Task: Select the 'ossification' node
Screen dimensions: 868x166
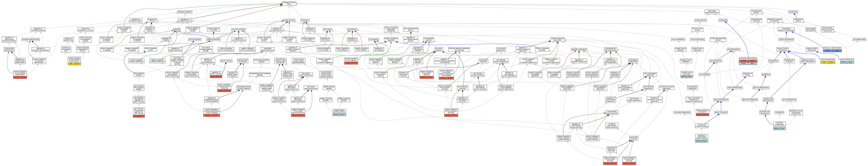Action: 723,20
